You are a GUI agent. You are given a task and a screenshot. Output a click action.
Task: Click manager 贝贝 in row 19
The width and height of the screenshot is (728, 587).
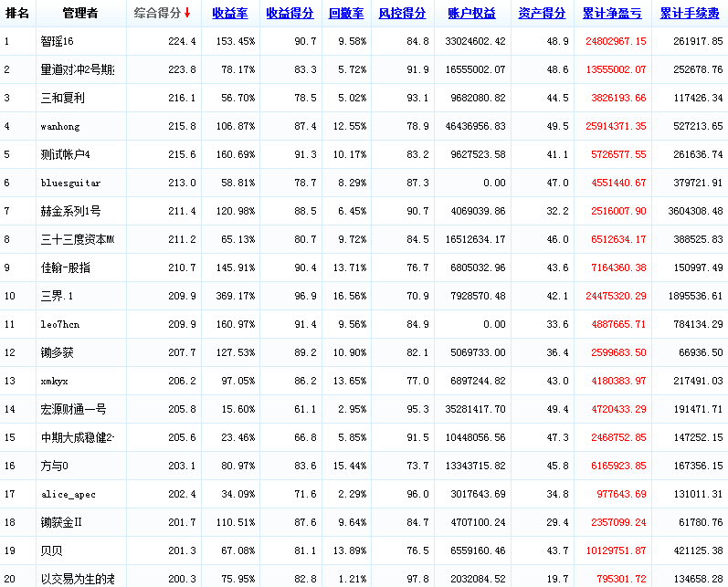point(51,551)
